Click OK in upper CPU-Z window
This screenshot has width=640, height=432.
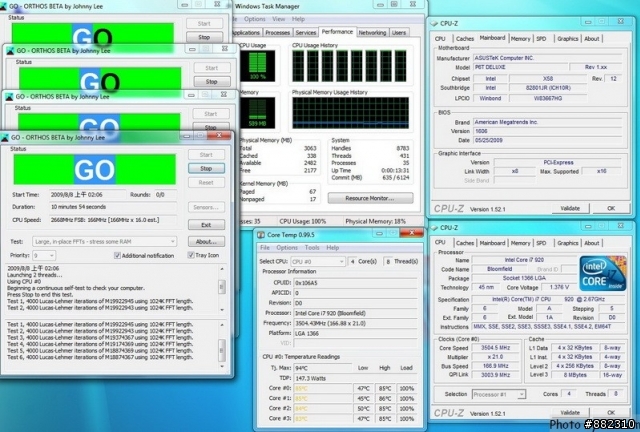(611, 208)
